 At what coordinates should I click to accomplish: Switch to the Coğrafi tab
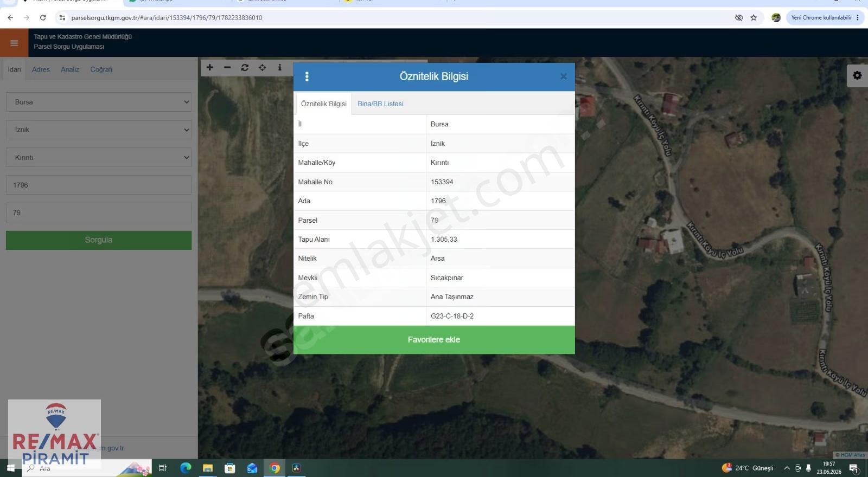pyautogui.click(x=101, y=69)
